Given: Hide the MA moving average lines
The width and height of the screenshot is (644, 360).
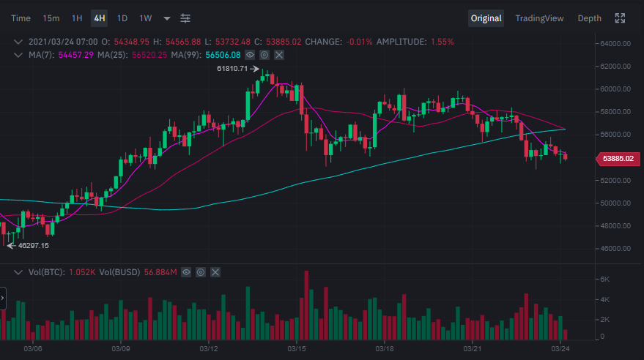Looking at the screenshot, I should pos(251,55).
